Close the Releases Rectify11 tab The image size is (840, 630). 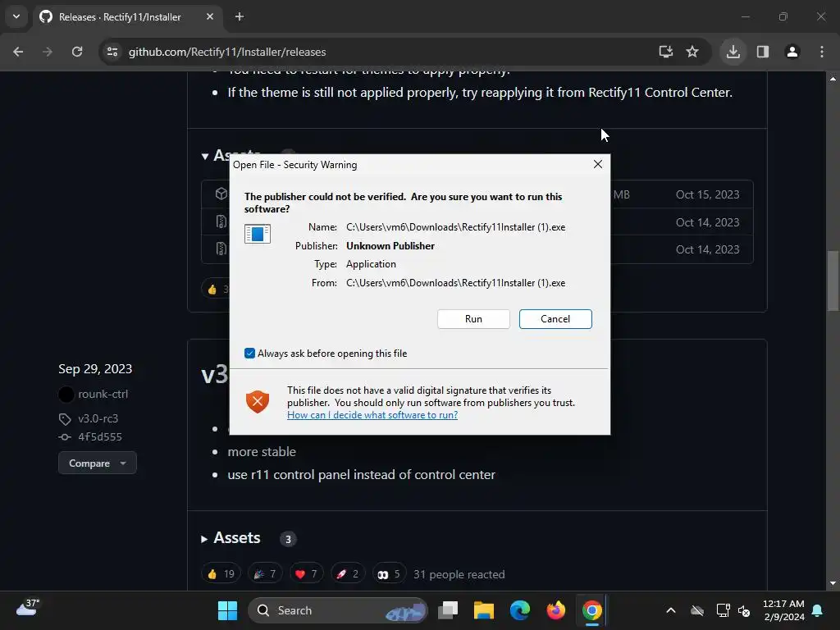[x=209, y=16]
